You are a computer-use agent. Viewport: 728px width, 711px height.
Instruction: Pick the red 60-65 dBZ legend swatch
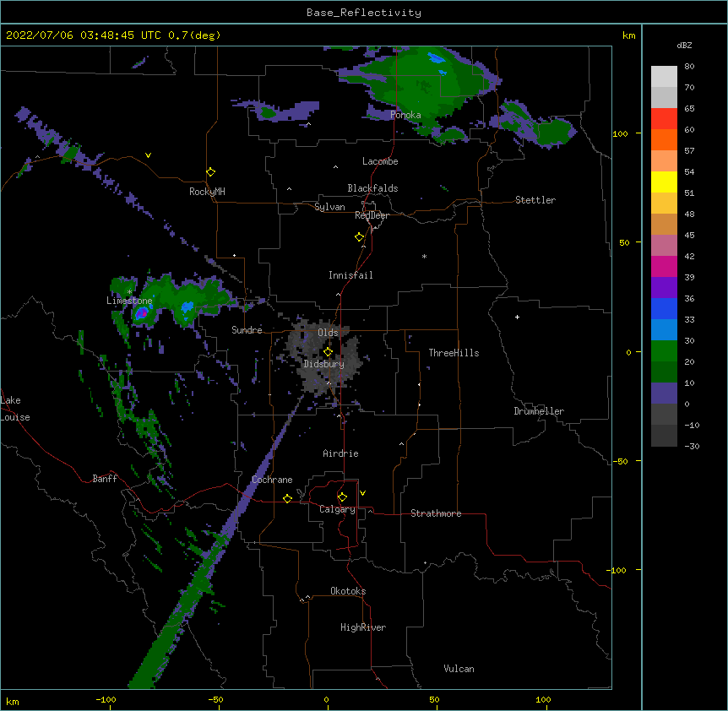pyautogui.click(x=664, y=119)
